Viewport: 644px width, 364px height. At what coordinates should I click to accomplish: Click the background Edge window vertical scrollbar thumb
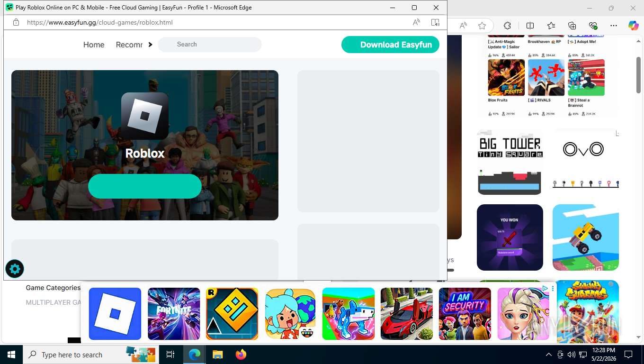point(639,75)
